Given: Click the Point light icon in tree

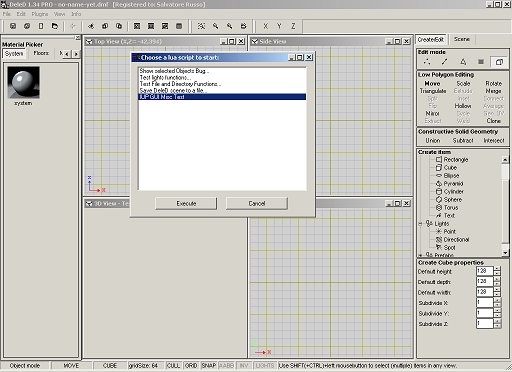Looking at the screenshot, I should [439, 232].
